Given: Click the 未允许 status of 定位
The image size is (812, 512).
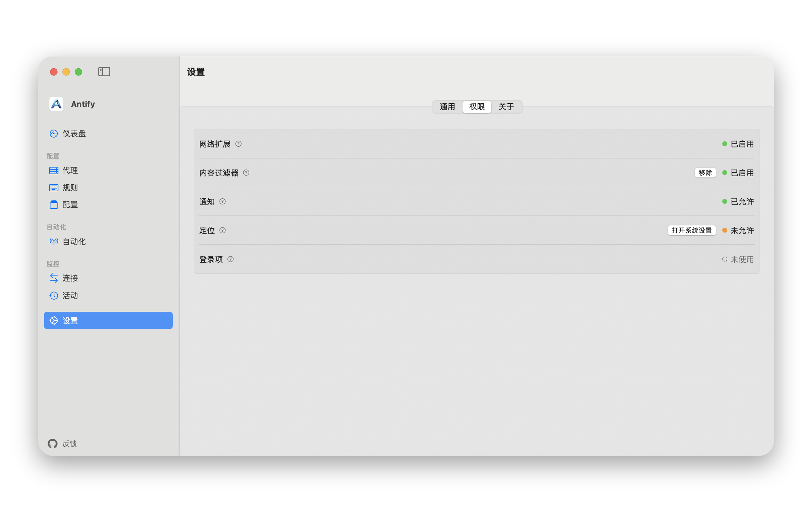Looking at the screenshot, I should click(738, 230).
